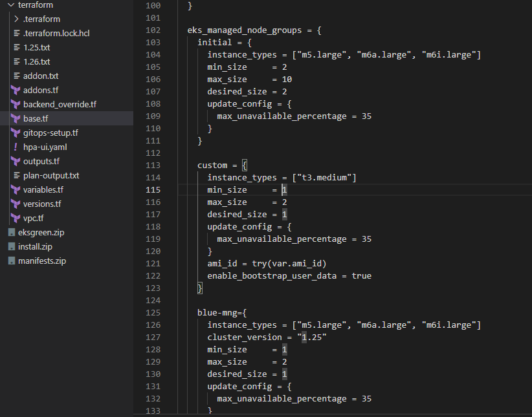
Task: Click desired_size value on line 117
Action: point(284,215)
